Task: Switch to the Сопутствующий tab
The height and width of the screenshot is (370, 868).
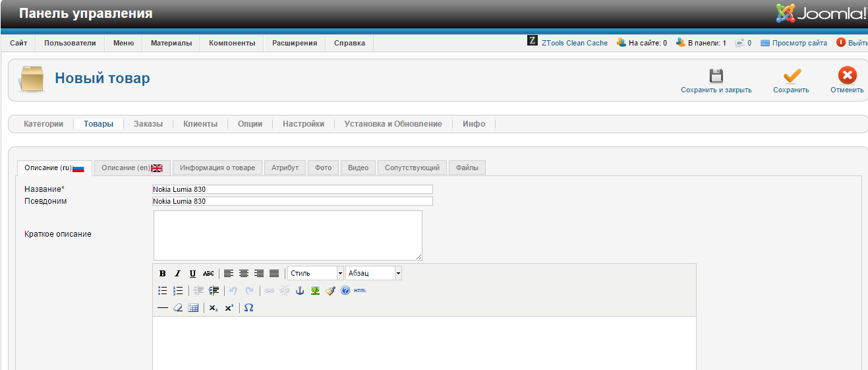Action: 412,168
